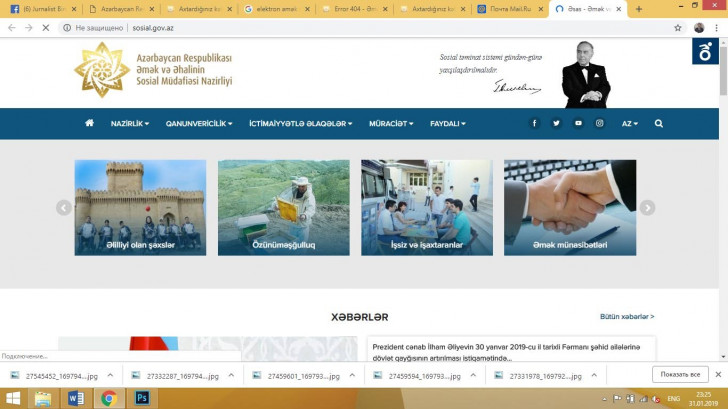Image resolution: width=728 pixels, height=409 pixels.
Task: Open the İşsiz və işaxtaranlar card
Action: coord(427,208)
